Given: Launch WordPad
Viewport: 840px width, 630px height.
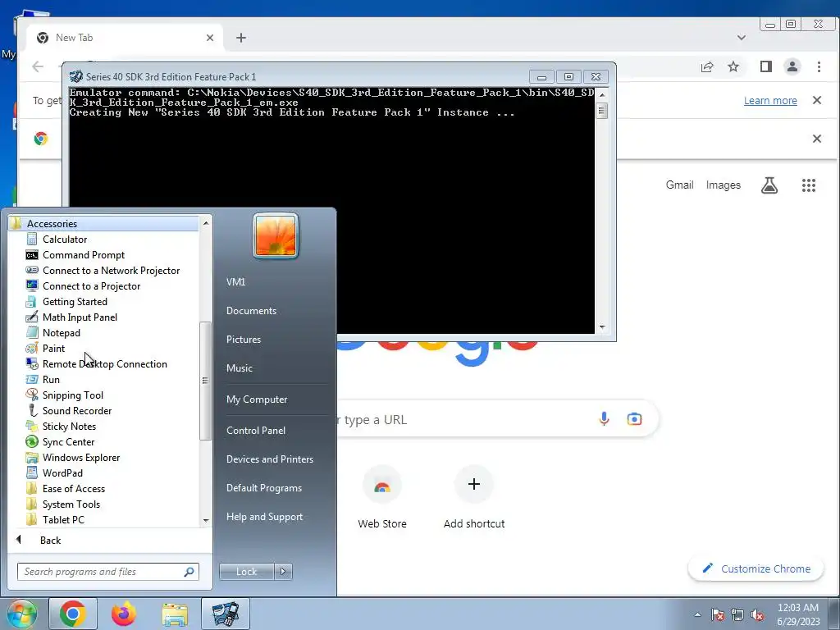Looking at the screenshot, I should click(x=62, y=472).
